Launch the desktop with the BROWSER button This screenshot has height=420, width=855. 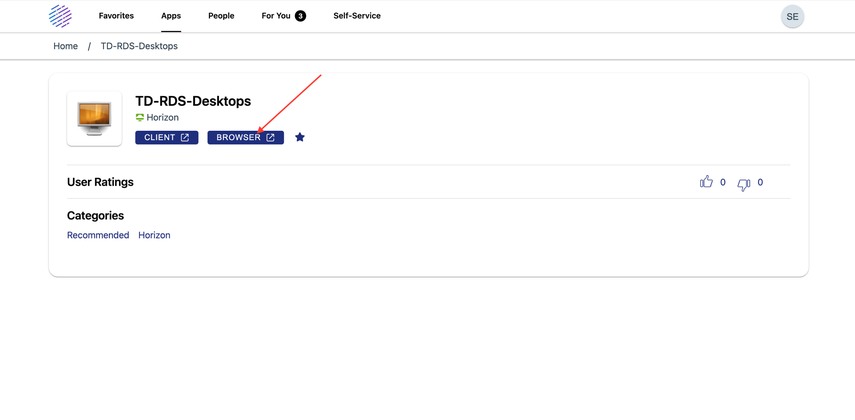point(245,138)
